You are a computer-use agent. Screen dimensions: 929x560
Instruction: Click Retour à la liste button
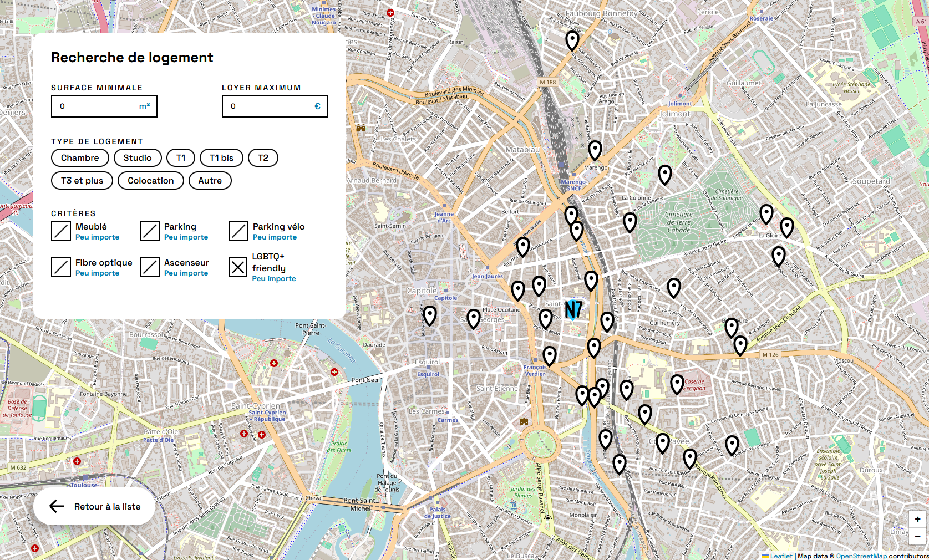(94, 506)
